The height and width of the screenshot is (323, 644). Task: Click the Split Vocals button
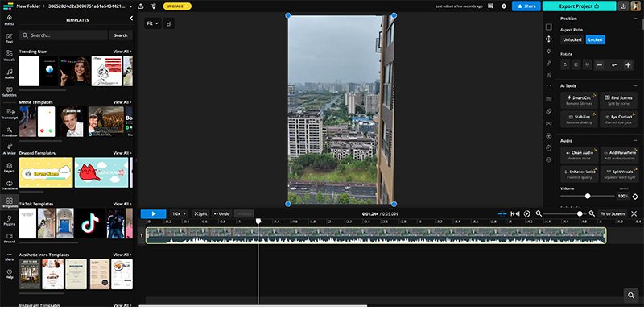click(619, 174)
